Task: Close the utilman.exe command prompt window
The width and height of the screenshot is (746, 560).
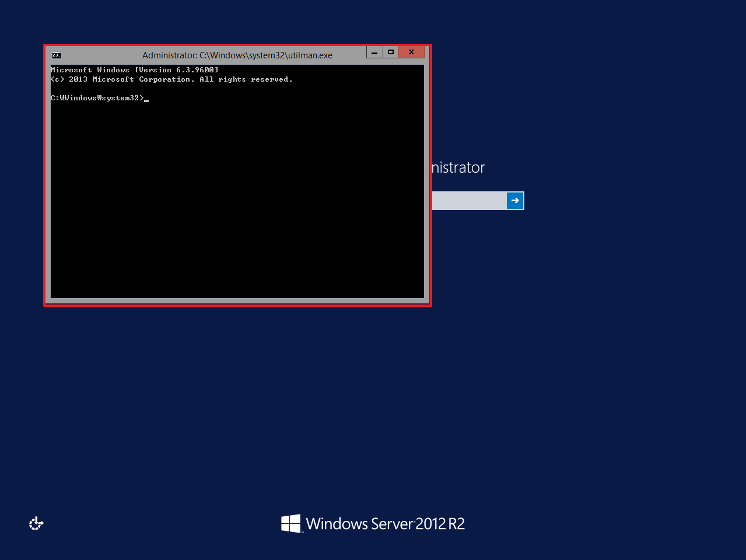Action: 412,52
